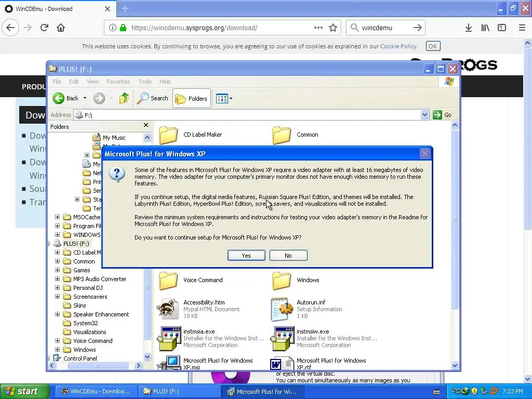Expand the Games folder in tree
This screenshot has width=532, height=399.
click(x=57, y=270)
